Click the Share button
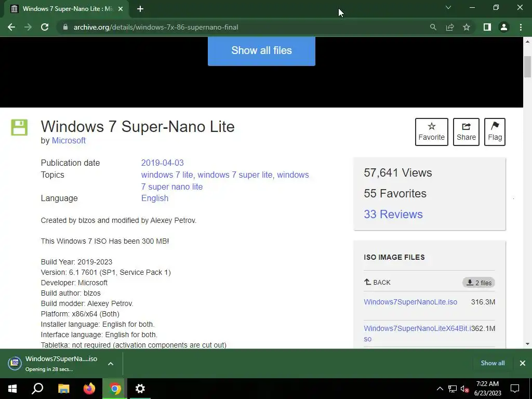The width and height of the screenshot is (532, 399). click(466, 132)
